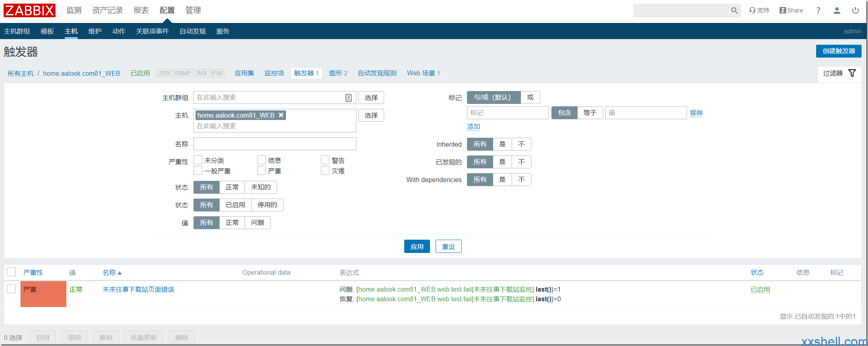Toggle the filter funnel icon
The width and height of the screenshot is (868, 346).
coord(852,73)
